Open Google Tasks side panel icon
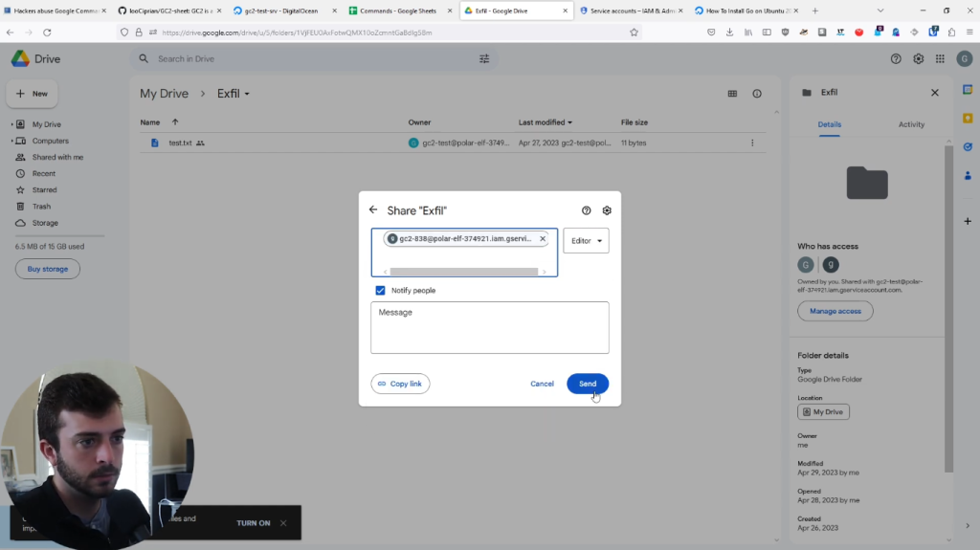The width and height of the screenshot is (980, 550). pos(968,147)
